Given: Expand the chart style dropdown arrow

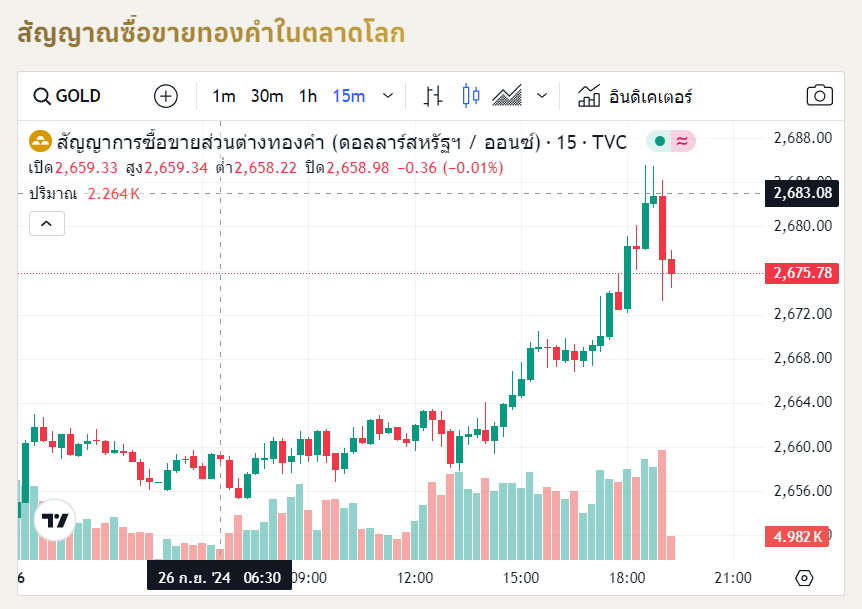Looking at the screenshot, I should coord(542,96).
